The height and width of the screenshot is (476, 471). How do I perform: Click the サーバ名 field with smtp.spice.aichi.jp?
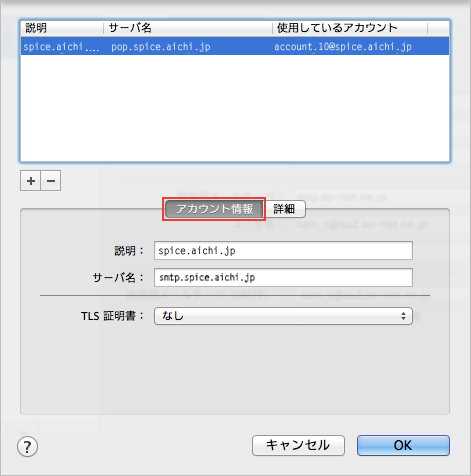[x=283, y=277]
